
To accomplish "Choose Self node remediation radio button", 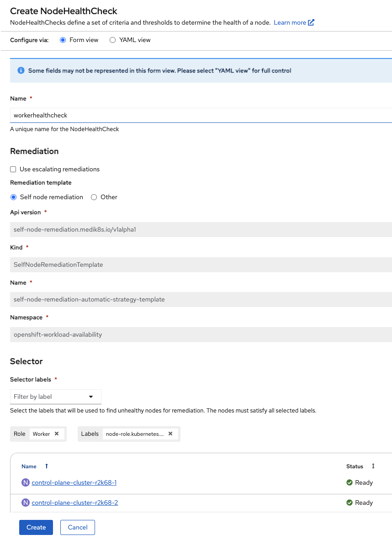I will [13, 197].
